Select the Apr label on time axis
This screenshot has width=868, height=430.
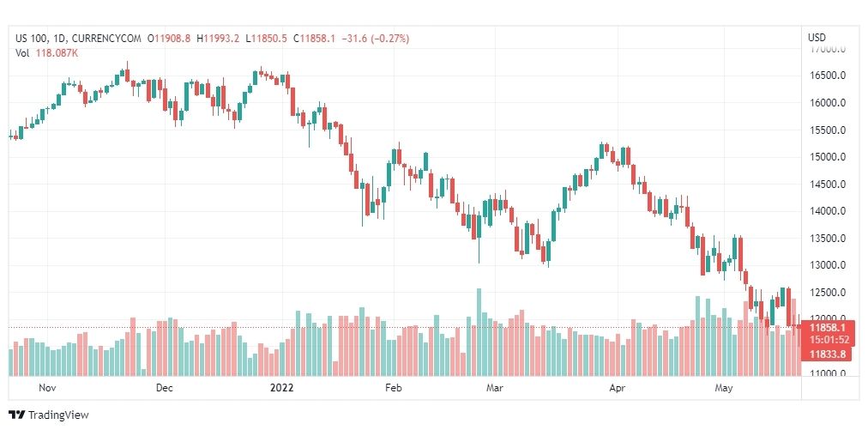click(x=617, y=388)
